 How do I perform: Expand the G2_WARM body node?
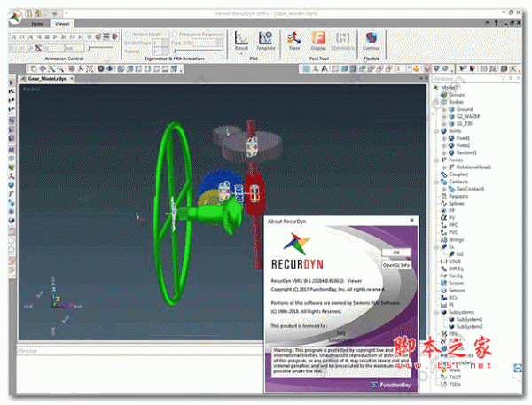(x=444, y=116)
